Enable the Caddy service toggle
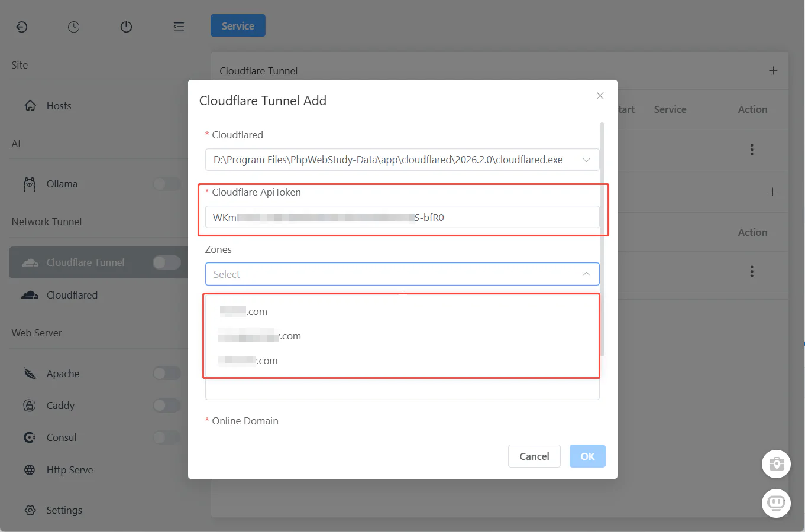 point(167,405)
